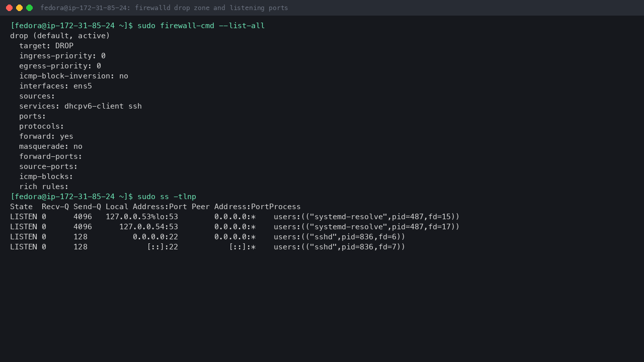
Task: Click the local address '127.0.0.53%lo:53'
Action: pos(142,217)
